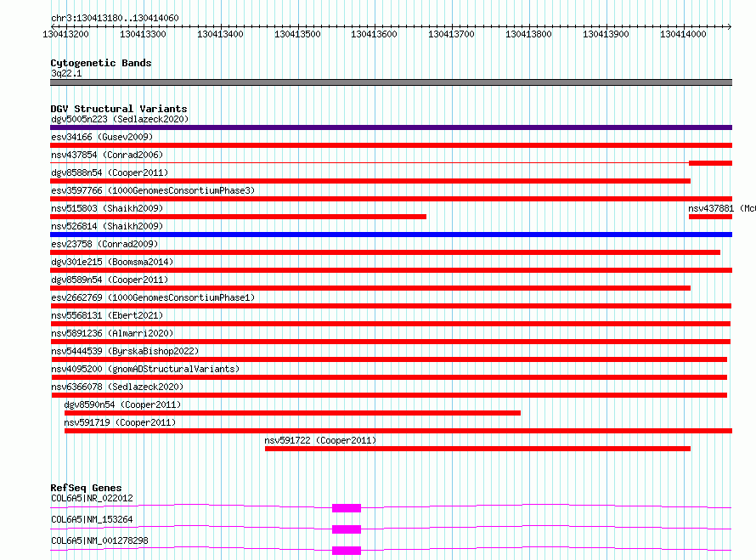
Task: Click esv2662769 (1000GenomesConsortiumPhase1) label
Action: 153,297
